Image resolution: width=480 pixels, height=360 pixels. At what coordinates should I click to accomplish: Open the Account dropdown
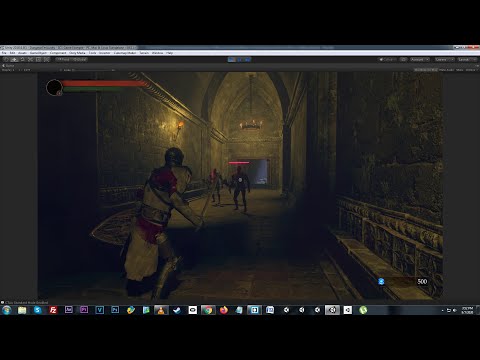coord(419,60)
